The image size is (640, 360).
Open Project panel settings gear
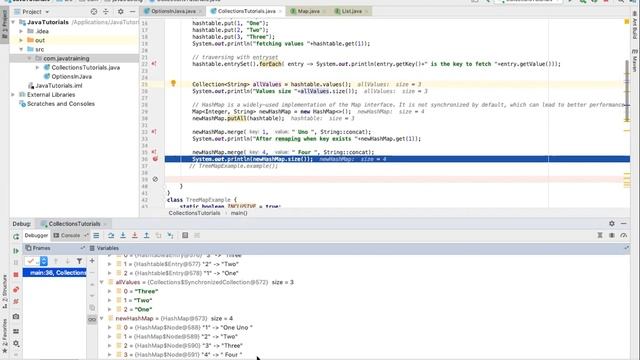pyautogui.click(x=120, y=12)
